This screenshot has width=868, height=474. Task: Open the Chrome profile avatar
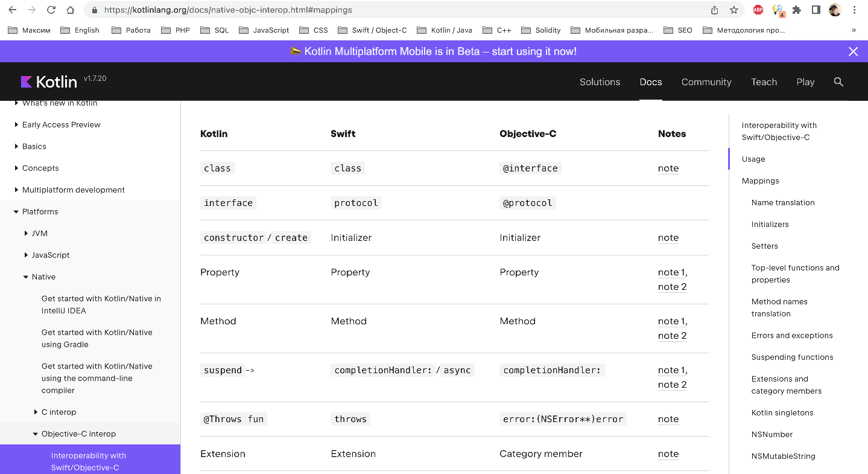tap(835, 10)
